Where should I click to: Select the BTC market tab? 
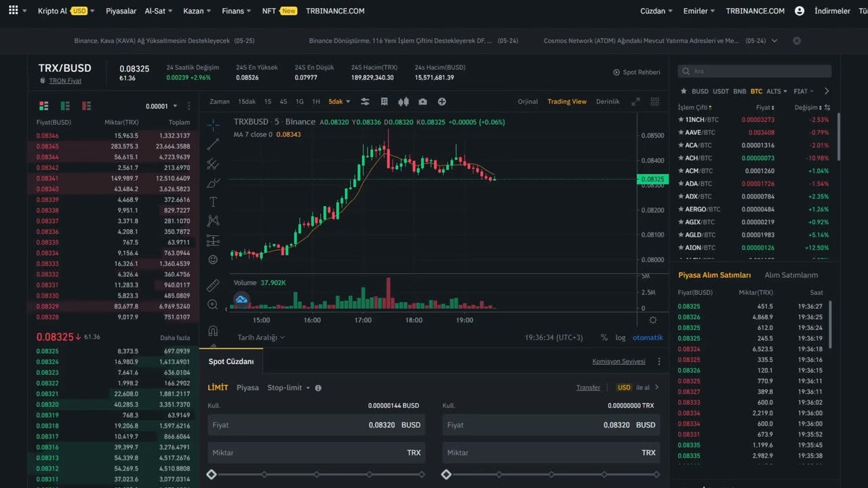point(756,91)
